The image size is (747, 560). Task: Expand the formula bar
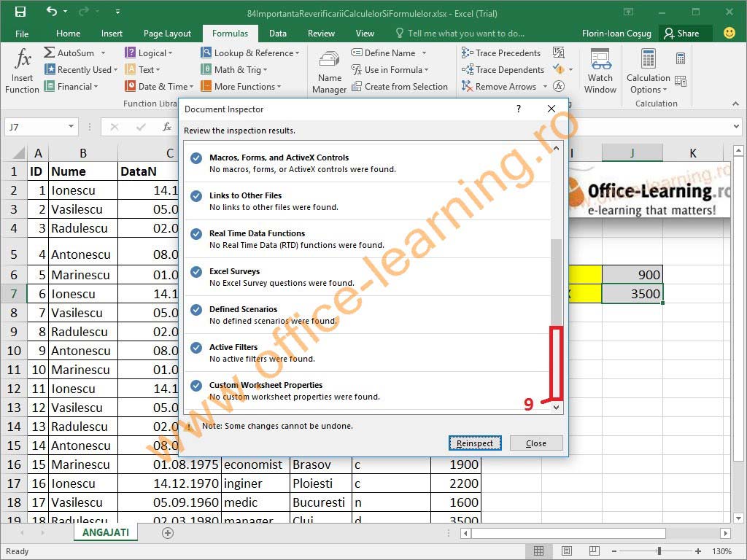737,127
